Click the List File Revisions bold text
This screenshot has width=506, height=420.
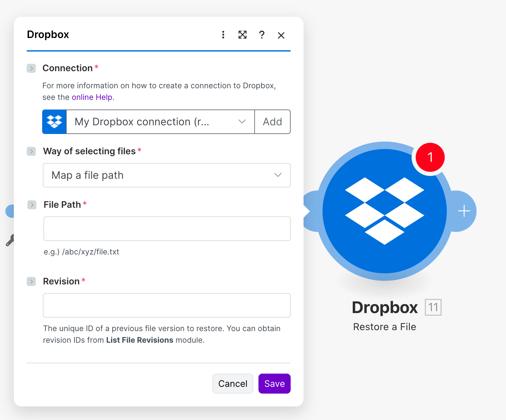click(x=140, y=340)
